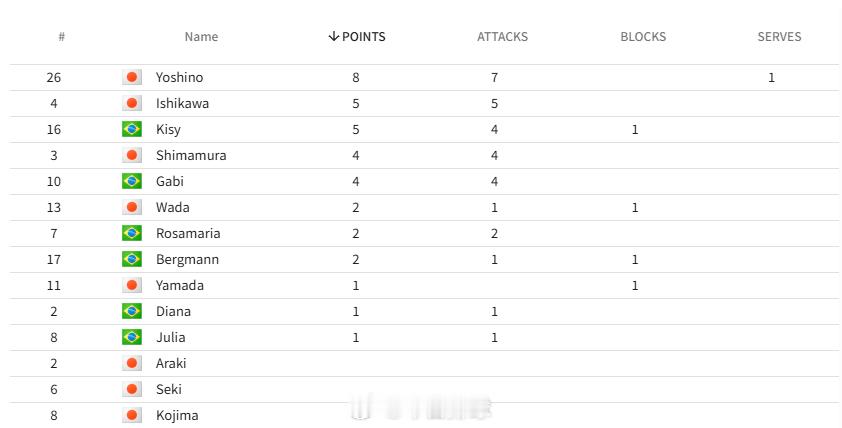Image resolution: width=842 pixels, height=428 pixels.
Task: Sort table by SERVES column
Action: pyautogui.click(x=779, y=37)
